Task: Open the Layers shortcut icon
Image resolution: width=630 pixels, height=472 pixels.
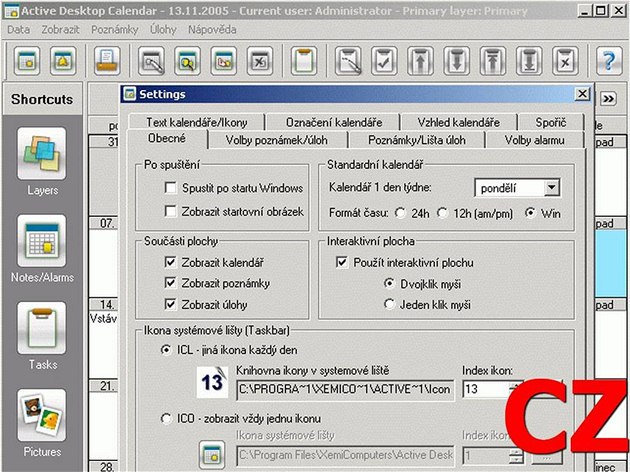Action: tap(42, 153)
